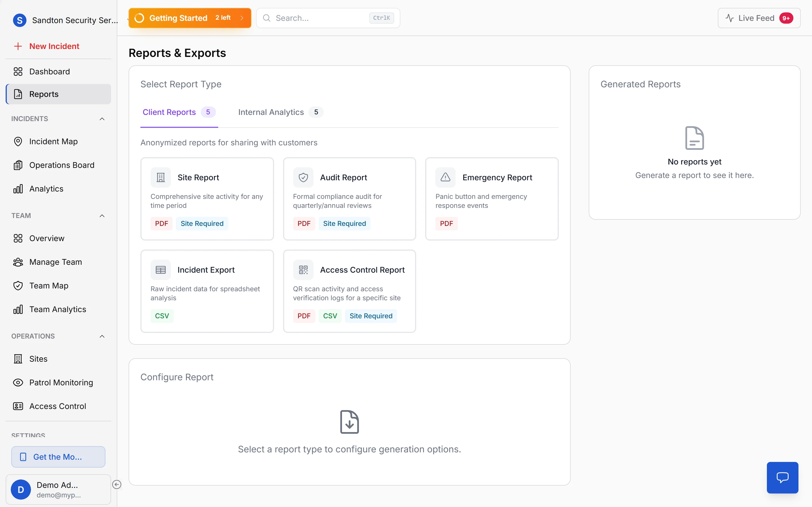
Task: Collapse the INCIDENTS section
Action: [102, 119]
